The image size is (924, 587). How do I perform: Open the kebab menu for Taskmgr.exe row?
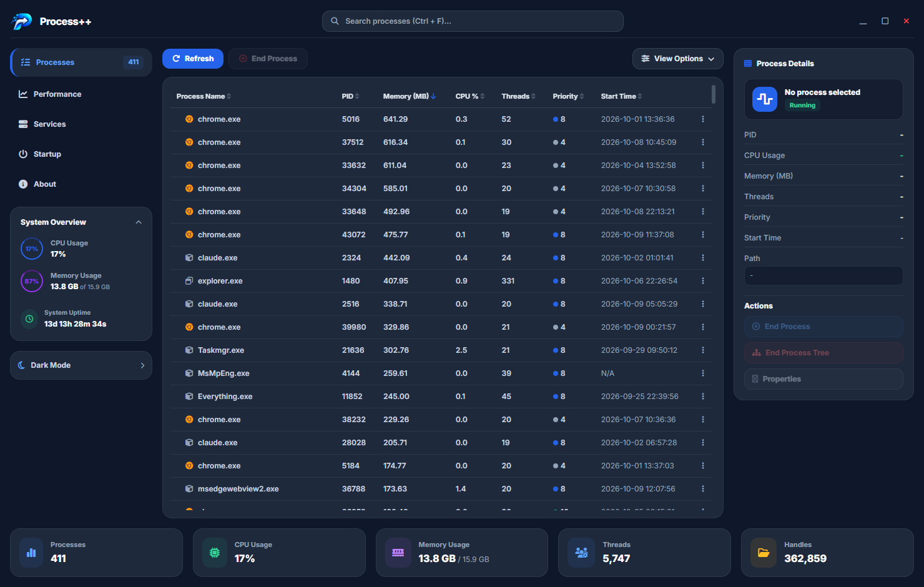(703, 350)
